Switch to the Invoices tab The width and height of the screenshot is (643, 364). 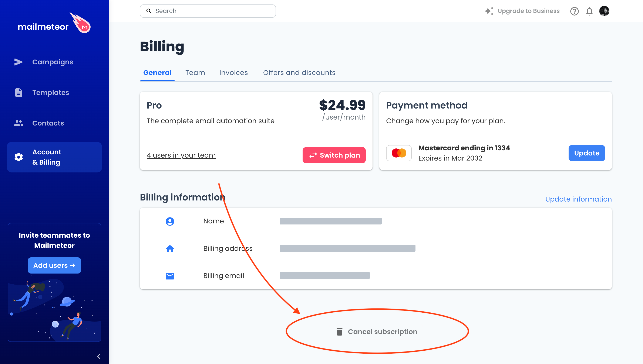click(x=233, y=72)
